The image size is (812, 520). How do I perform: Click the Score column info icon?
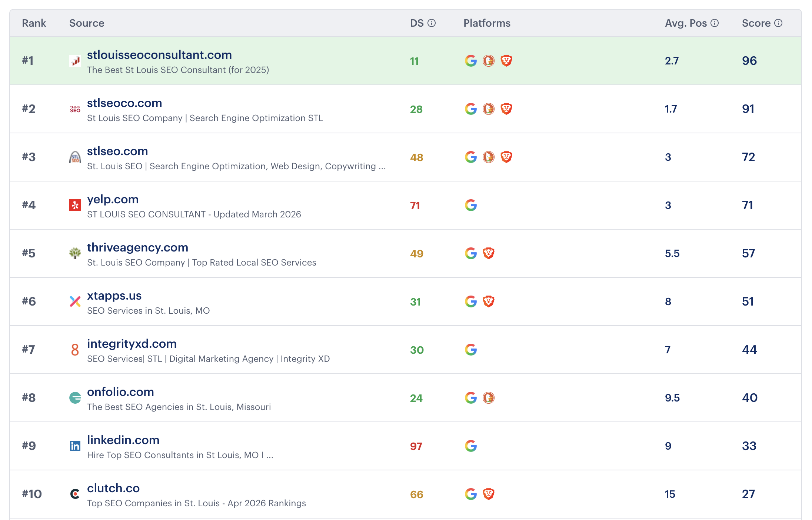coord(778,23)
